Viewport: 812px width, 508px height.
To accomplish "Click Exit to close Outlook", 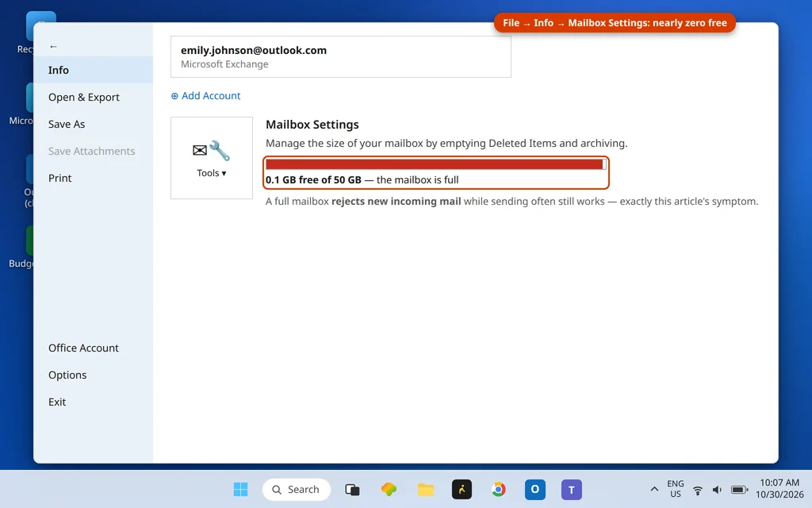I will (x=94, y=402).
